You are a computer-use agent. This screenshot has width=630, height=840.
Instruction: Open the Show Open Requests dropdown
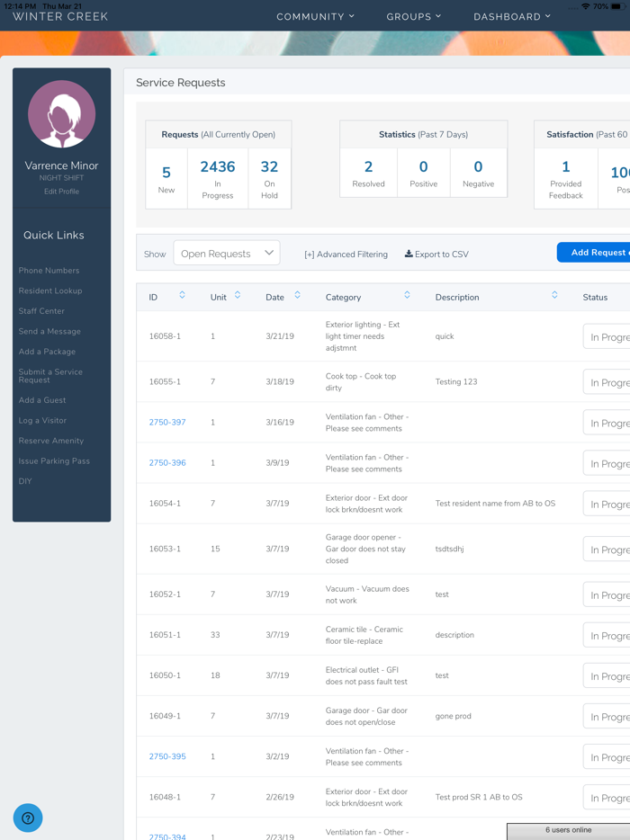pyautogui.click(x=226, y=254)
